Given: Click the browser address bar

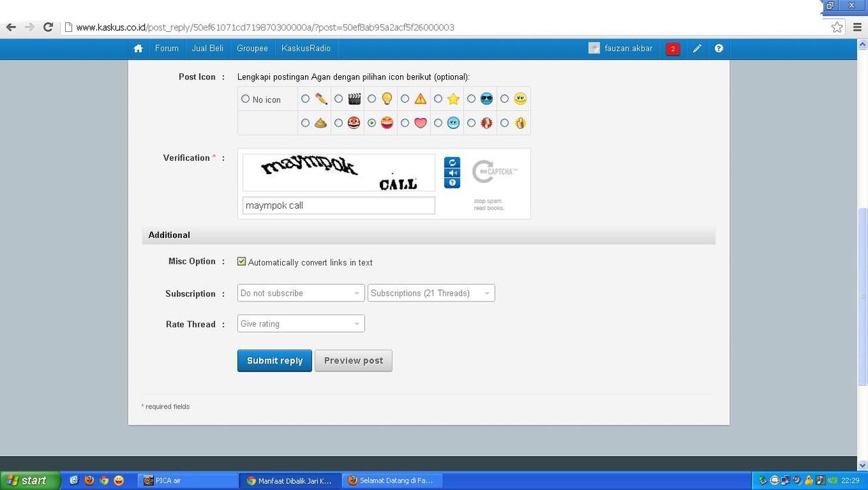Looking at the screenshot, I should (444, 27).
